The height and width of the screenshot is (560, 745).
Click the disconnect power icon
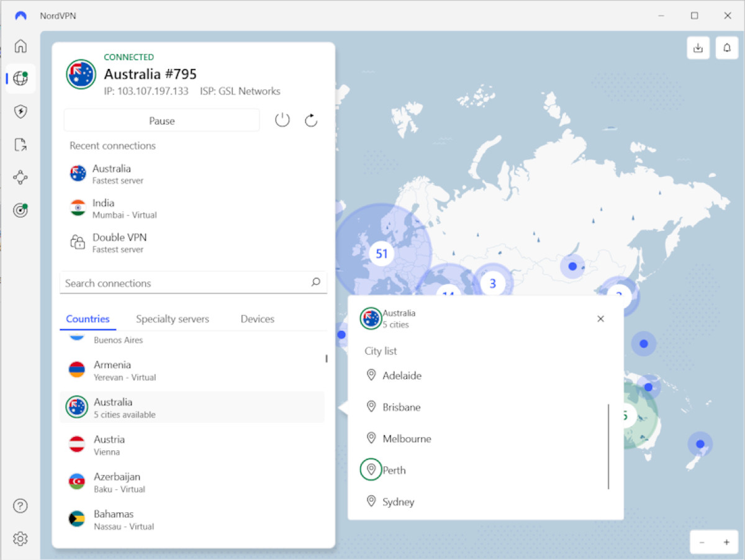tap(282, 120)
